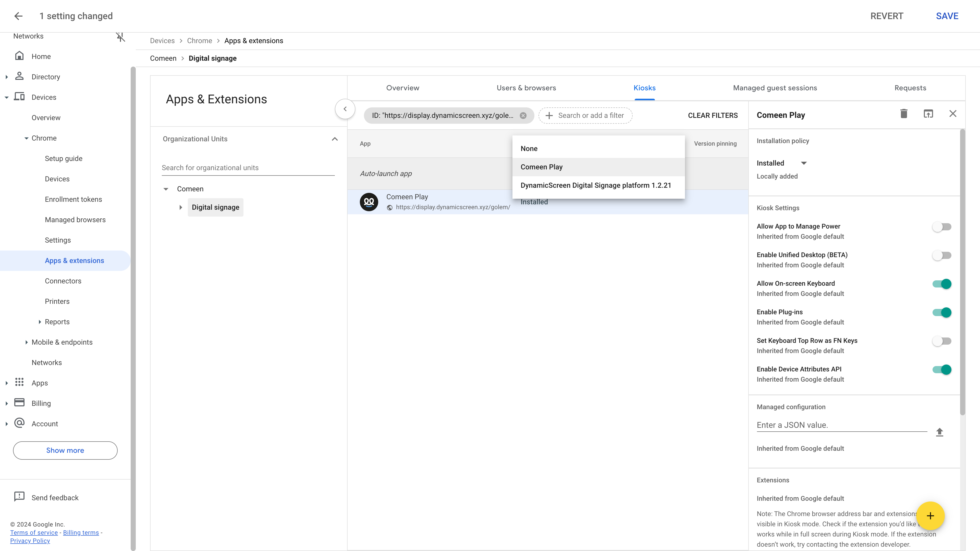Open the Kiosks tab
This screenshot has width=980, height=551.
(644, 88)
